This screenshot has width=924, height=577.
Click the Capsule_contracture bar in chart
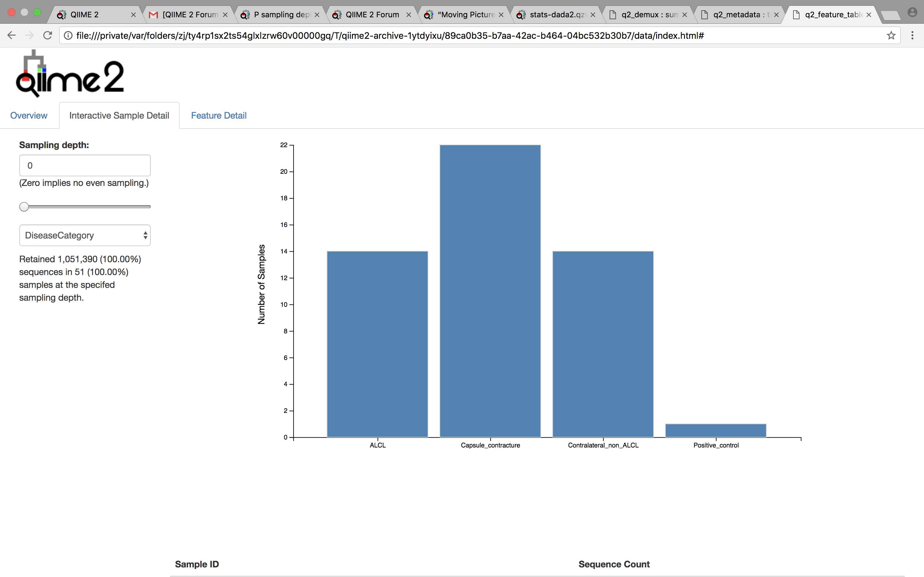pyautogui.click(x=490, y=291)
